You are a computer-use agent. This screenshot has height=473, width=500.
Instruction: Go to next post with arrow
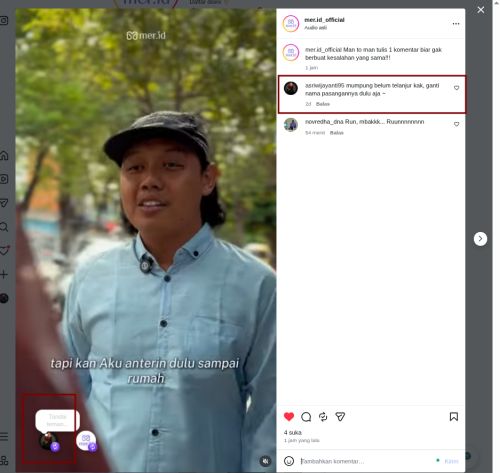point(480,239)
